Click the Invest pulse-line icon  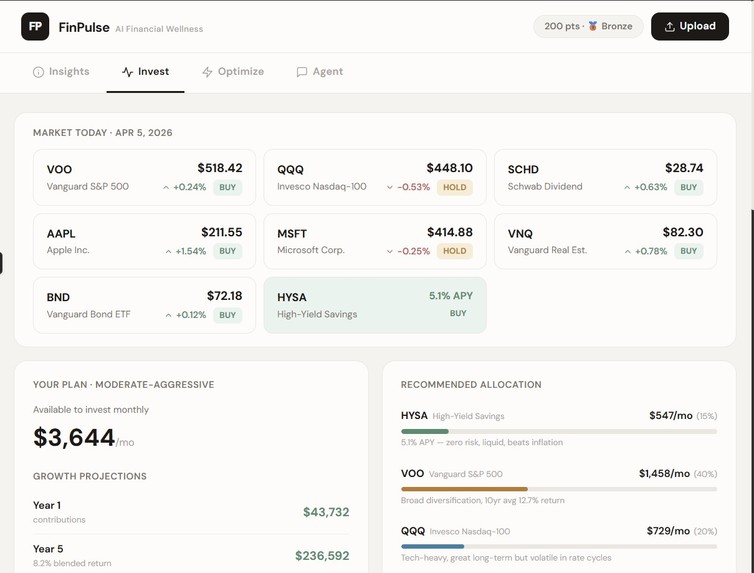pyautogui.click(x=127, y=72)
